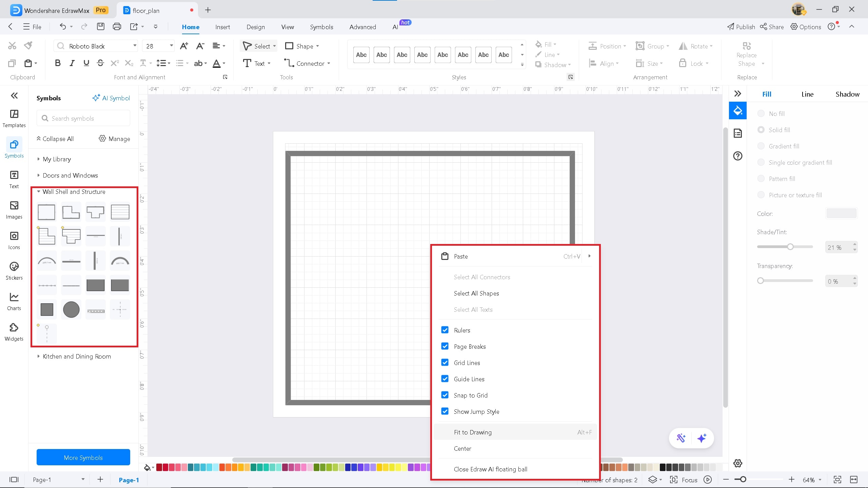The width and height of the screenshot is (868, 488).
Task: Open the Icons sidebar panel
Action: [14, 241]
